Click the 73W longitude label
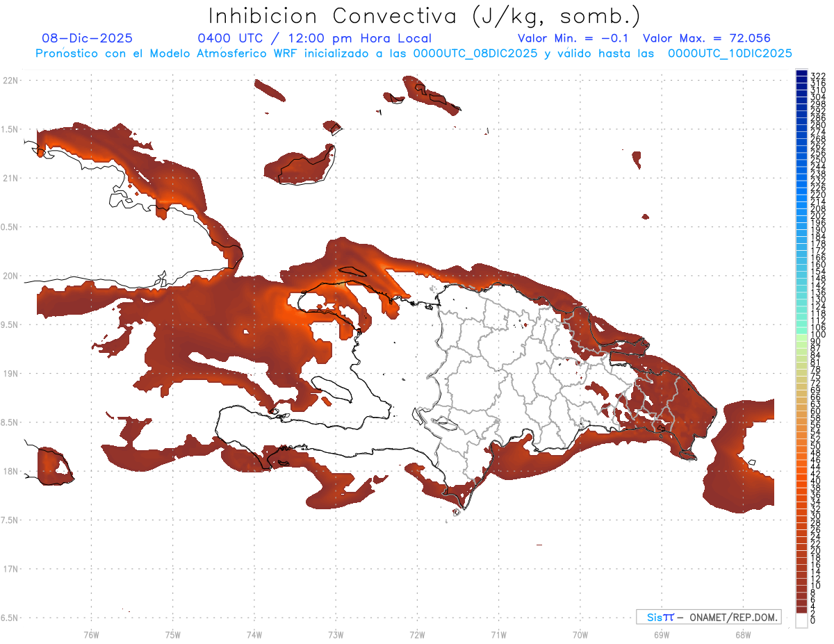The height and width of the screenshot is (644, 834). pyautogui.click(x=336, y=634)
